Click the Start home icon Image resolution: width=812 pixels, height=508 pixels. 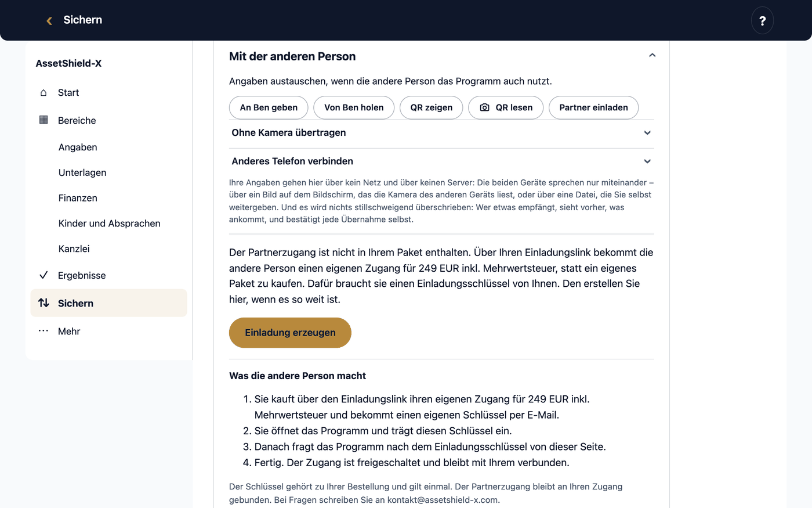point(43,93)
